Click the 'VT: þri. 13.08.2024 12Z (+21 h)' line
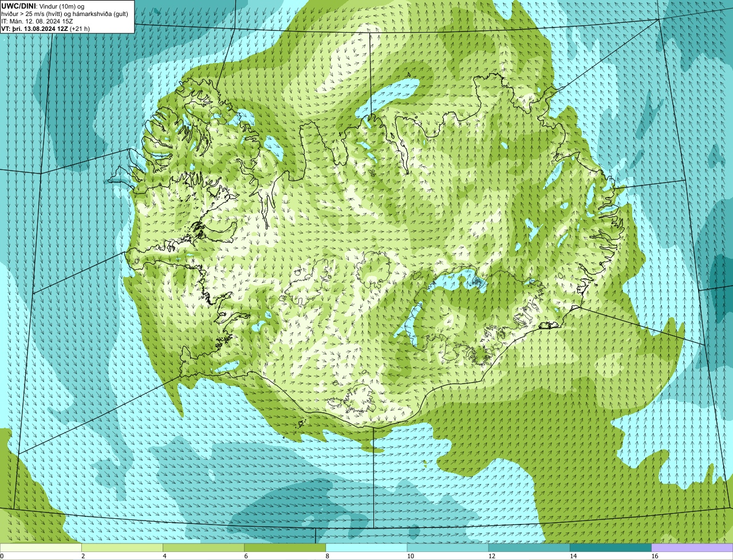The width and height of the screenshot is (733, 560). (x=45, y=28)
